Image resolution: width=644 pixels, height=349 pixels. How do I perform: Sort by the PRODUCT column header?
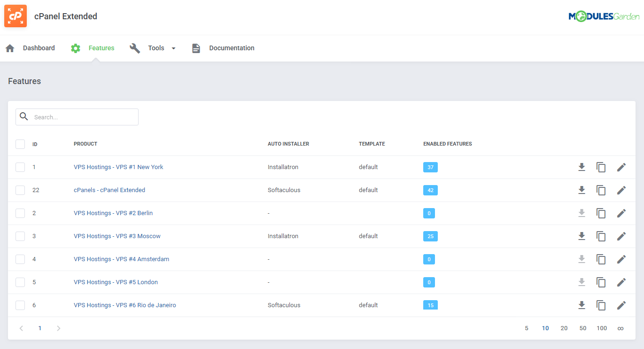click(85, 144)
